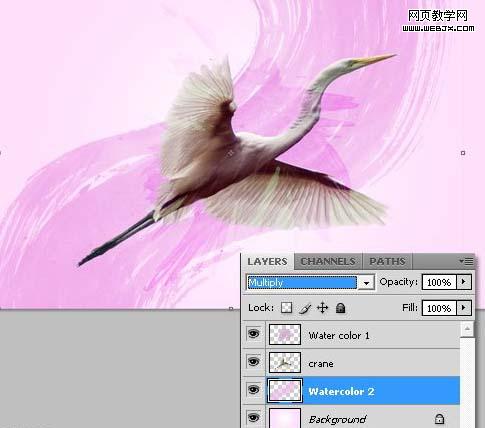The width and height of the screenshot is (485, 428).
Task: Click the Fill value field
Action: [x=439, y=308]
